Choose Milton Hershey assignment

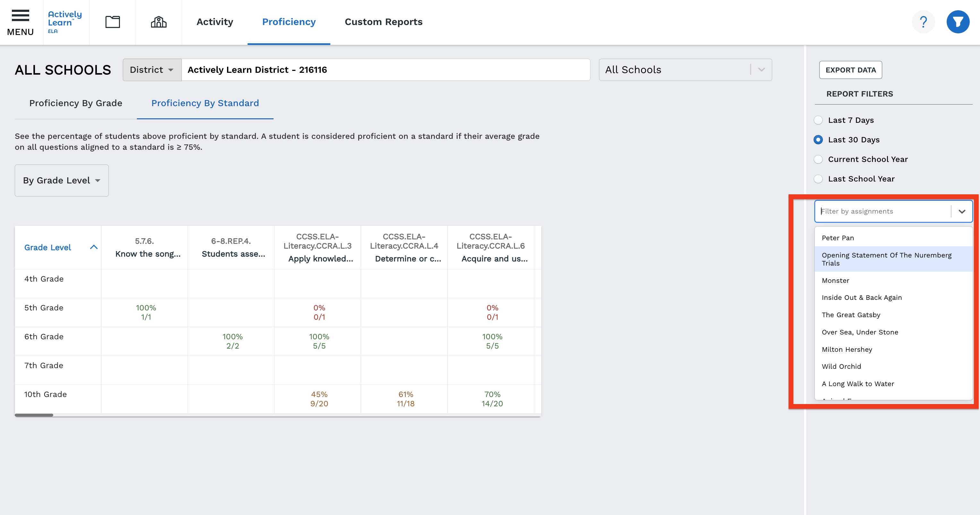pos(893,350)
